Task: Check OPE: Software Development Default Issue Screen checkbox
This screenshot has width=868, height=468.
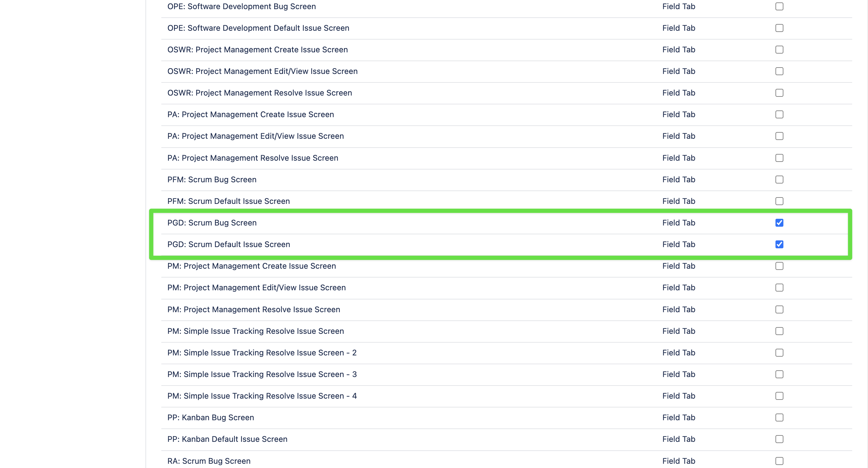Action: 779,28
